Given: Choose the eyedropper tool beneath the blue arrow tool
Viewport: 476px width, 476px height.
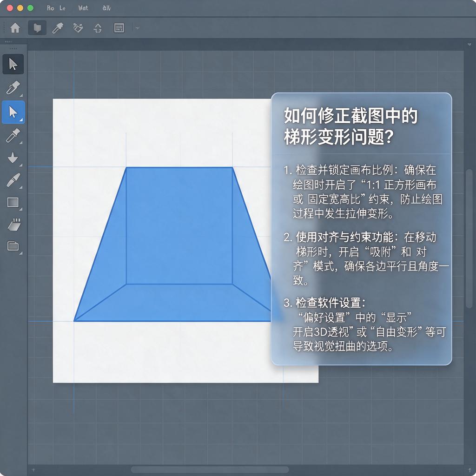Looking at the screenshot, I should tap(13, 135).
